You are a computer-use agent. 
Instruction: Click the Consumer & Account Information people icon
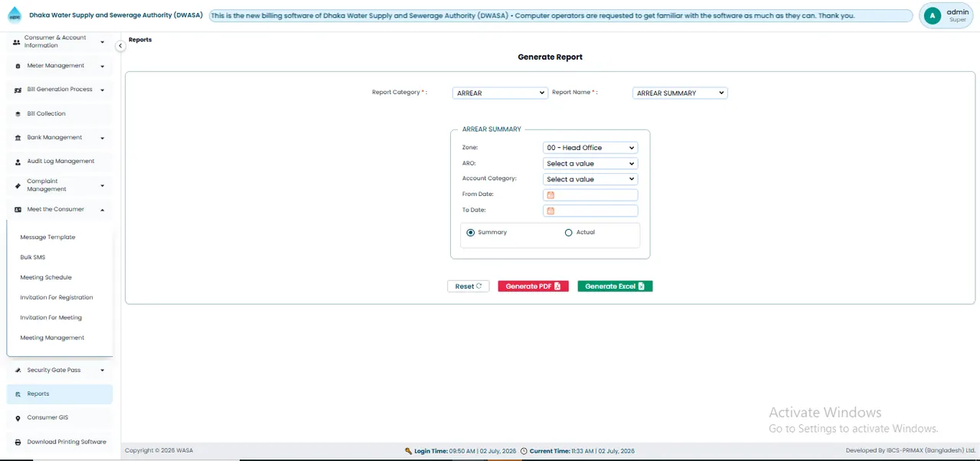tap(17, 42)
